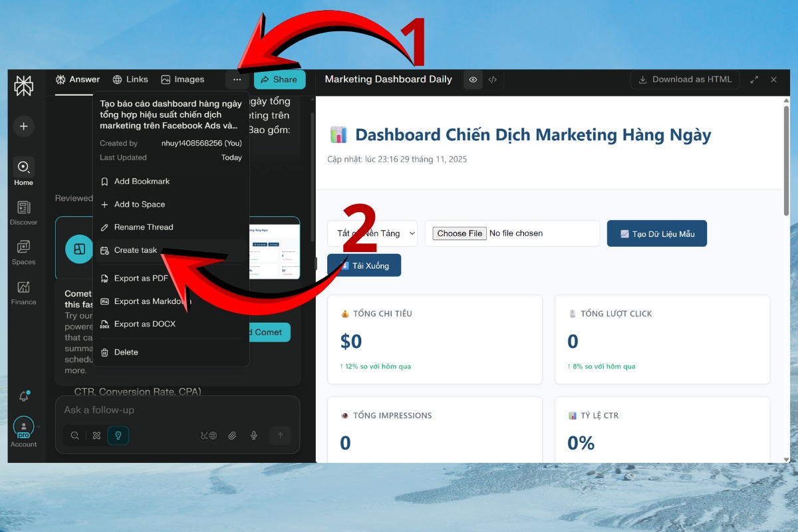Viewport: 798px width, 532px height.
Task: Click the pencil icon beside Rename Thread
Action: pos(104,227)
